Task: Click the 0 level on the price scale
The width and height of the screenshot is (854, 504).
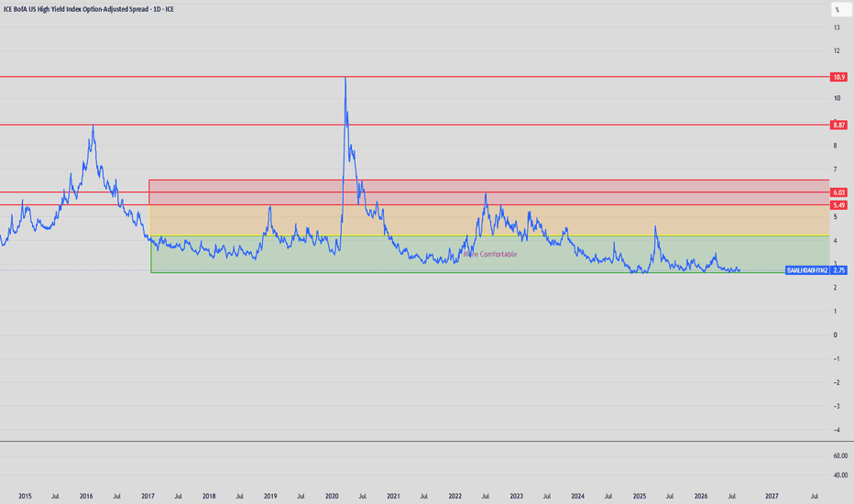Action: 835,335
